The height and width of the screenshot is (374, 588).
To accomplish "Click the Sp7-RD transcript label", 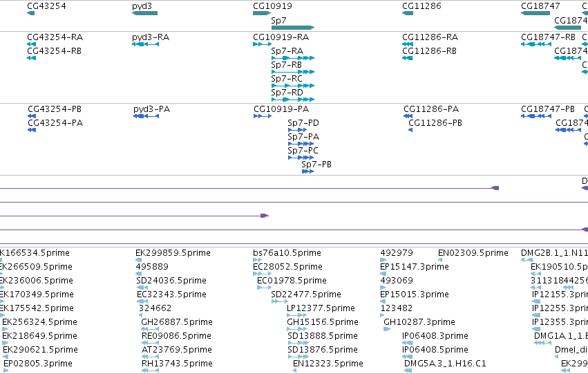I will click(287, 93).
